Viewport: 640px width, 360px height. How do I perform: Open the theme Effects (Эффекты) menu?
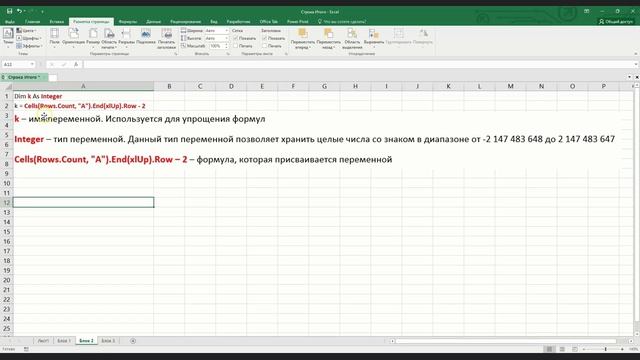point(29,46)
